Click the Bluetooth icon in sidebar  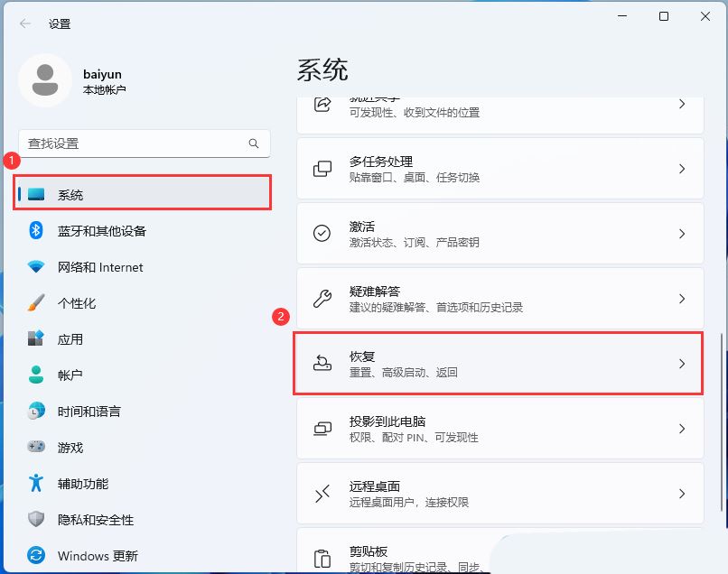pos(36,231)
